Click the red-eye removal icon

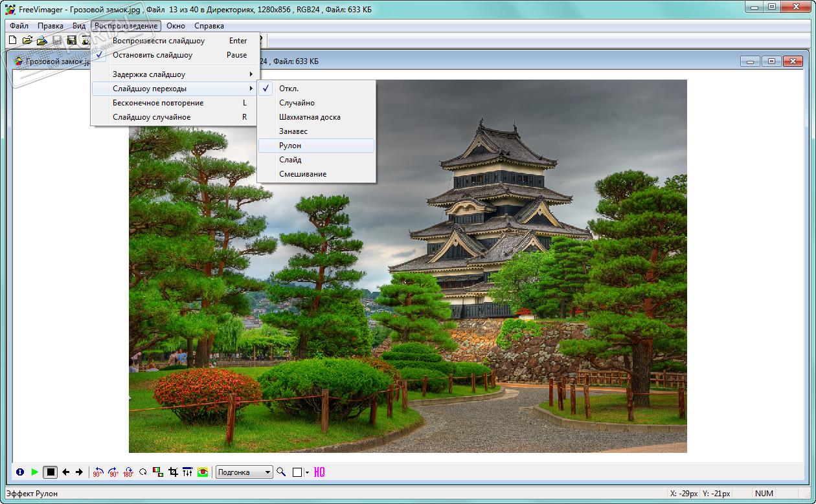point(203,472)
